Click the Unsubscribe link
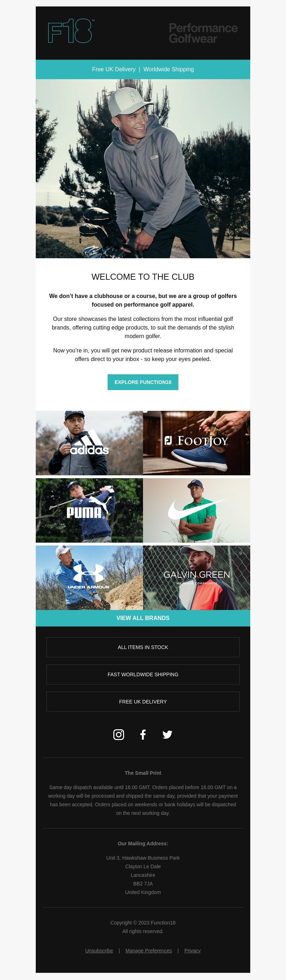The height and width of the screenshot is (980, 286). pyautogui.click(x=99, y=950)
